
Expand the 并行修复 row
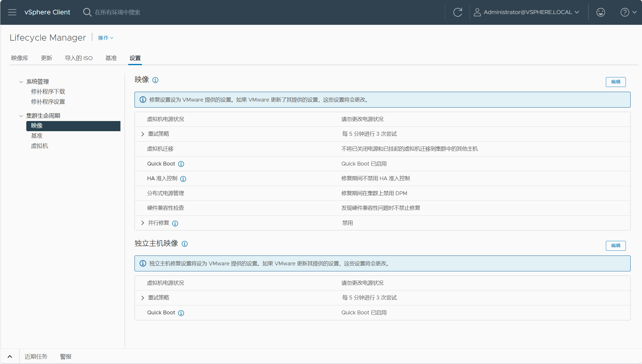coord(143,223)
